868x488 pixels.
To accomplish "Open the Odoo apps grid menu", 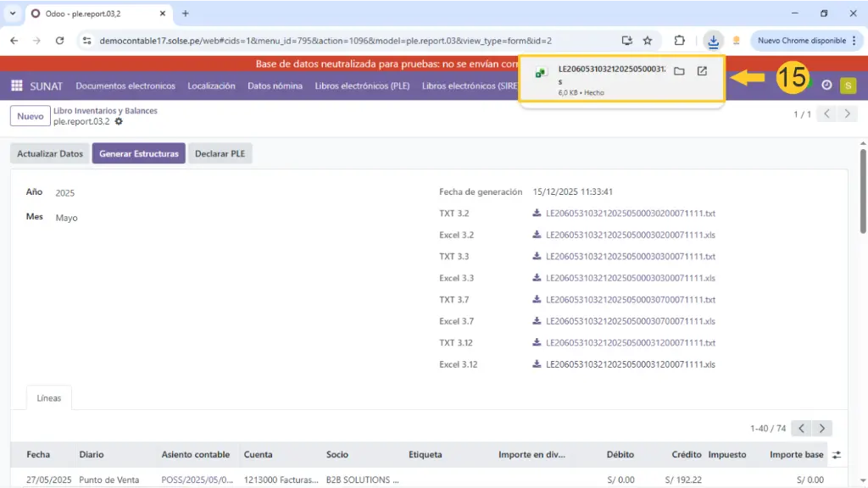I will [x=17, y=86].
